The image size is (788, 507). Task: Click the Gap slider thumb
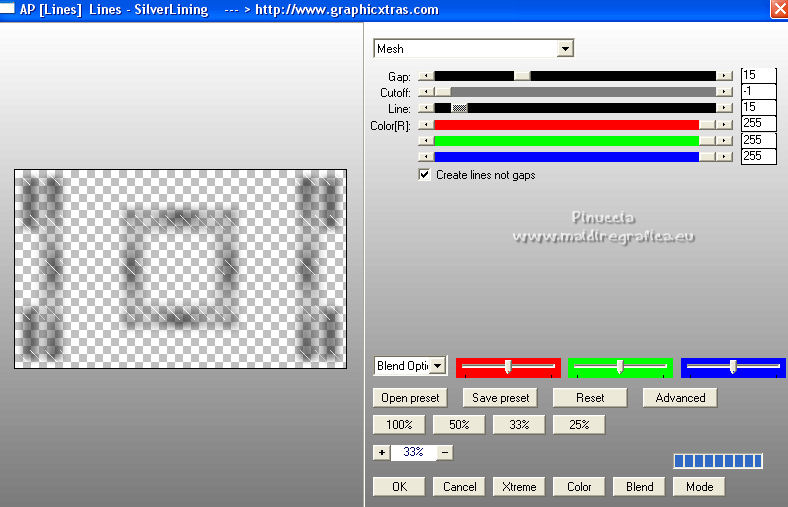(x=522, y=76)
